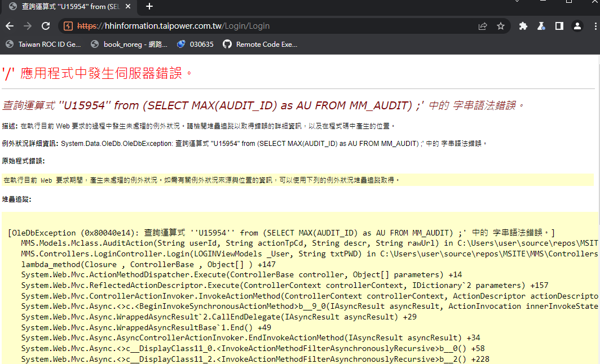600x364 pixels.
Task: Share this page via share icon
Action: pyautogui.click(x=483, y=26)
